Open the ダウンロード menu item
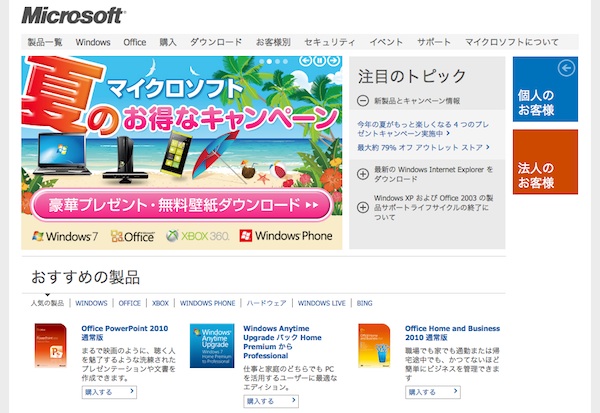Viewport: 600px width, 413px height. point(215,42)
